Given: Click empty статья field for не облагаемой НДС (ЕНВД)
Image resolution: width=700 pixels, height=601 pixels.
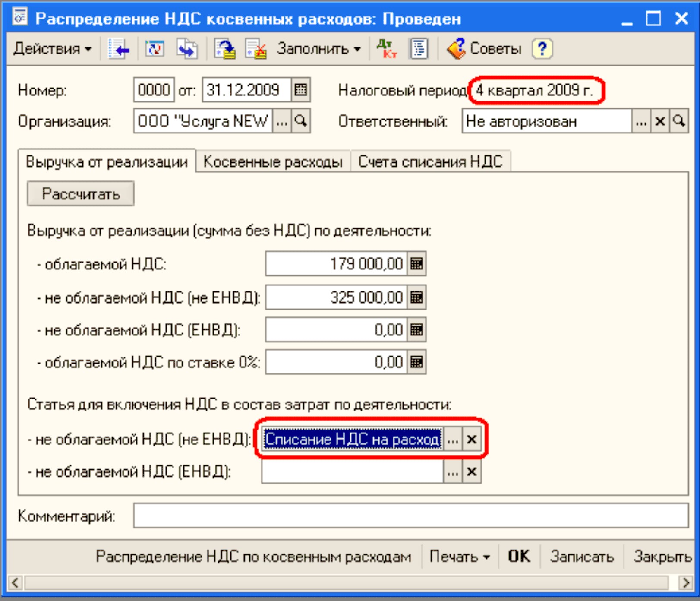Looking at the screenshot, I should point(352,471).
